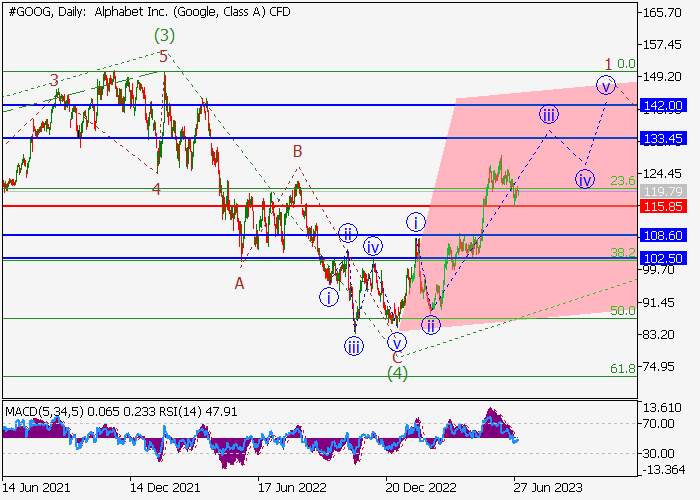Image resolution: width=700 pixels, height=500 pixels.
Task: Select forecast circled v marker near 149.20
Action: [x=606, y=85]
